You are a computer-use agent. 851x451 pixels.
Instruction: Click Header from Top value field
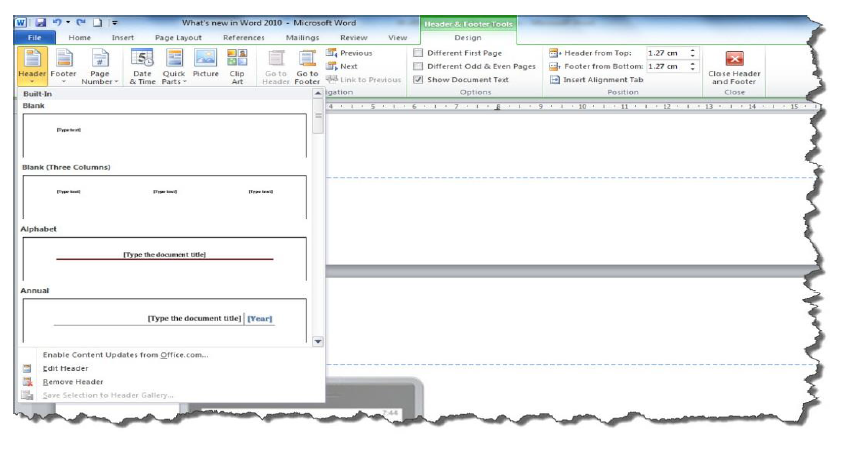pyautogui.click(x=666, y=53)
